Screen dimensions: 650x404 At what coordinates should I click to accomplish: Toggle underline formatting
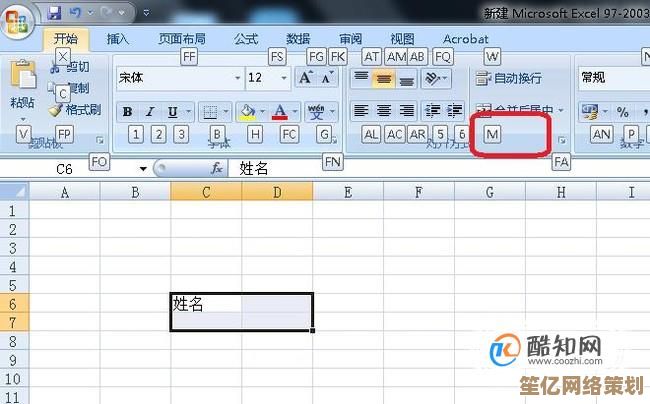pyautogui.click(x=172, y=111)
